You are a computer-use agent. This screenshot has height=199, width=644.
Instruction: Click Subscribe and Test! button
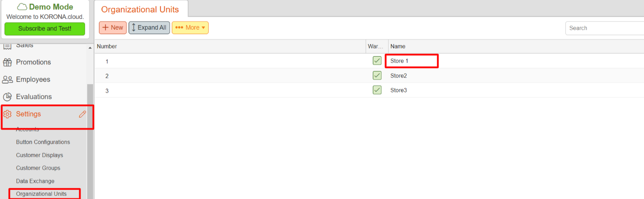click(x=45, y=28)
